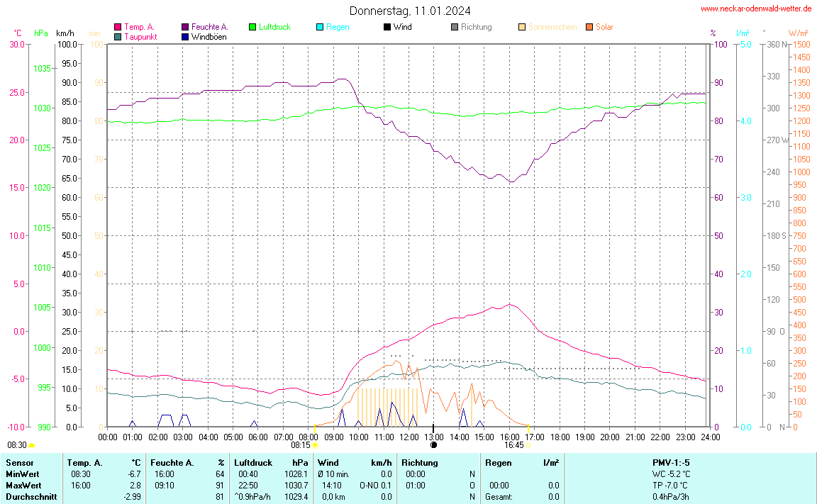The height and width of the screenshot is (504, 817).
Task: Click the sun icon beside 08:30
Action: pyautogui.click(x=32, y=445)
